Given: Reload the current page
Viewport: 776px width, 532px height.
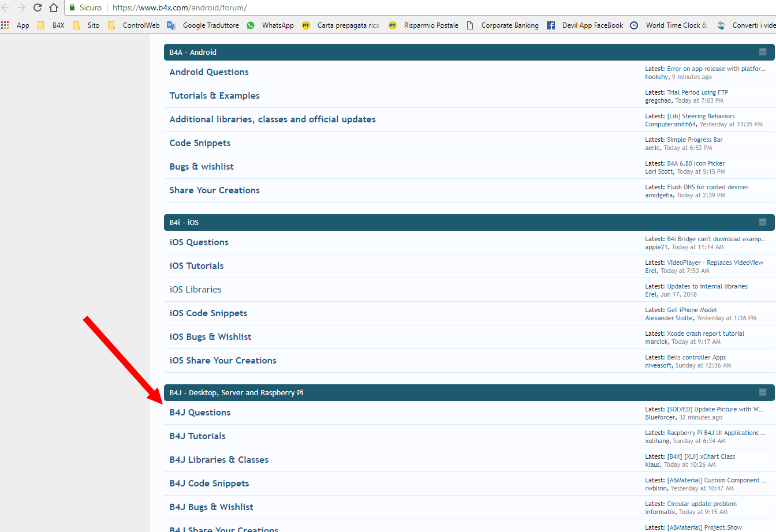Looking at the screenshot, I should tap(38, 8).
